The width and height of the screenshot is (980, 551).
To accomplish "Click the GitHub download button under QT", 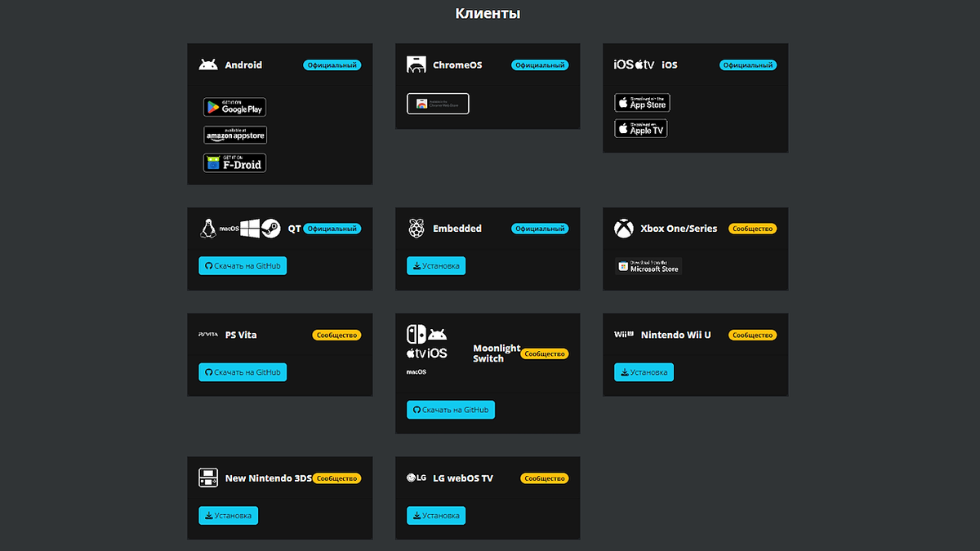I will point(243,265).
